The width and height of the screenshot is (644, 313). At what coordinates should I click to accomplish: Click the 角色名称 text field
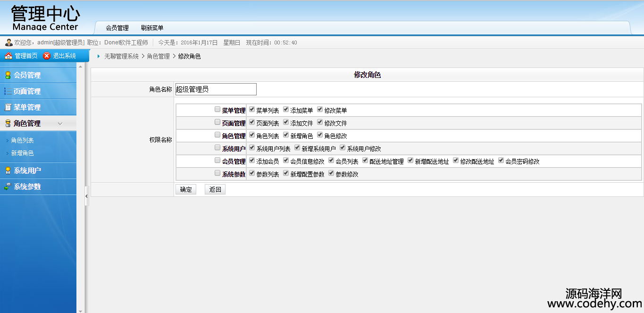pos(216,89)
